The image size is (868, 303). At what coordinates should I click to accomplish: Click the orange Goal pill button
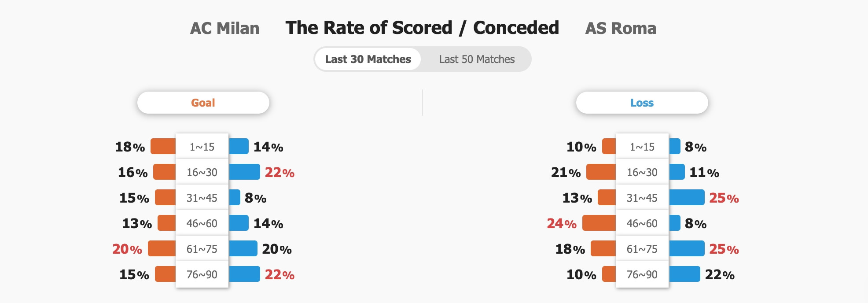click(x=203, y=103)
